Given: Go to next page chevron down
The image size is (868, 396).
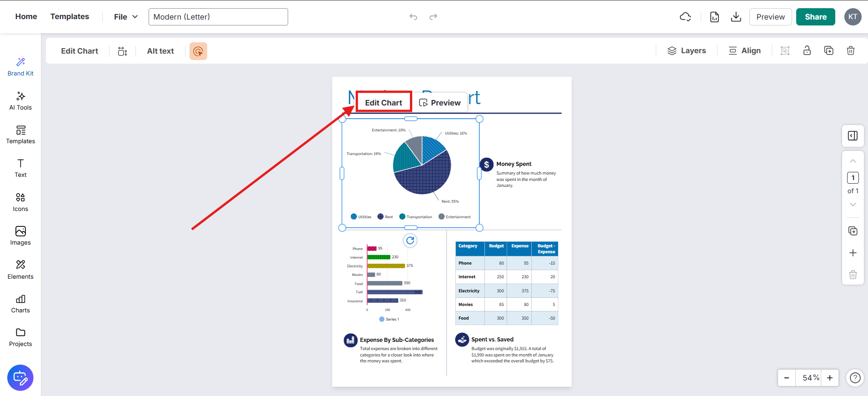Looking at the screenshot, I should 853,205.
